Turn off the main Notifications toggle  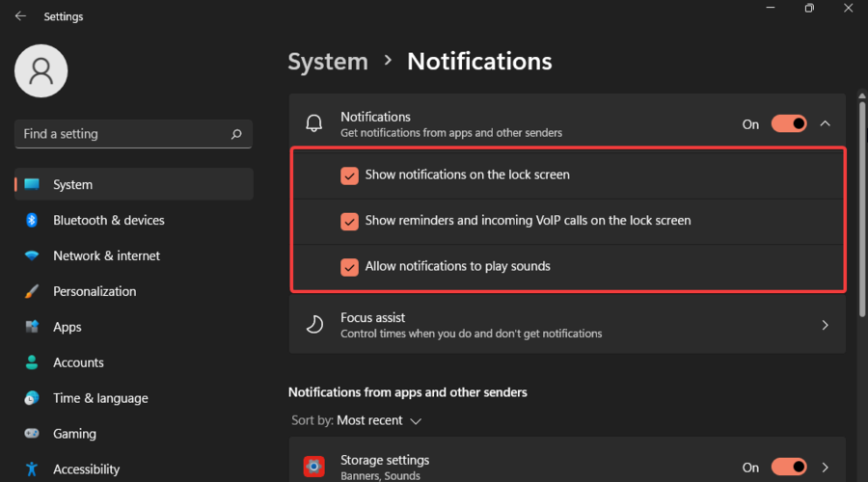point(789,124)
